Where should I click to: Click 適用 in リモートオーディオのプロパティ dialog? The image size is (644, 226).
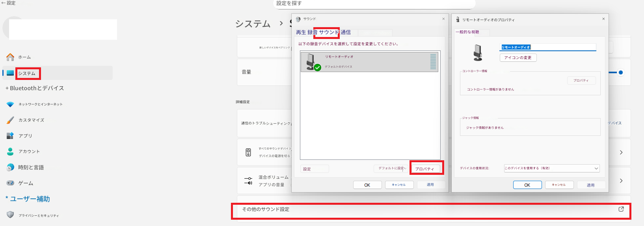[x=591, y=185]
